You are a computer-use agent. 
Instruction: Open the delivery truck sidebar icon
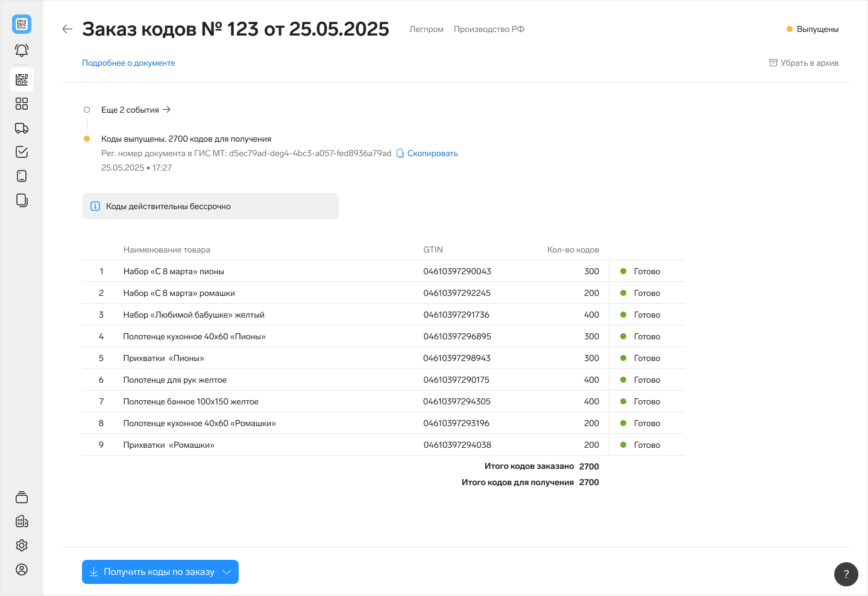click(x=22, y=128)
